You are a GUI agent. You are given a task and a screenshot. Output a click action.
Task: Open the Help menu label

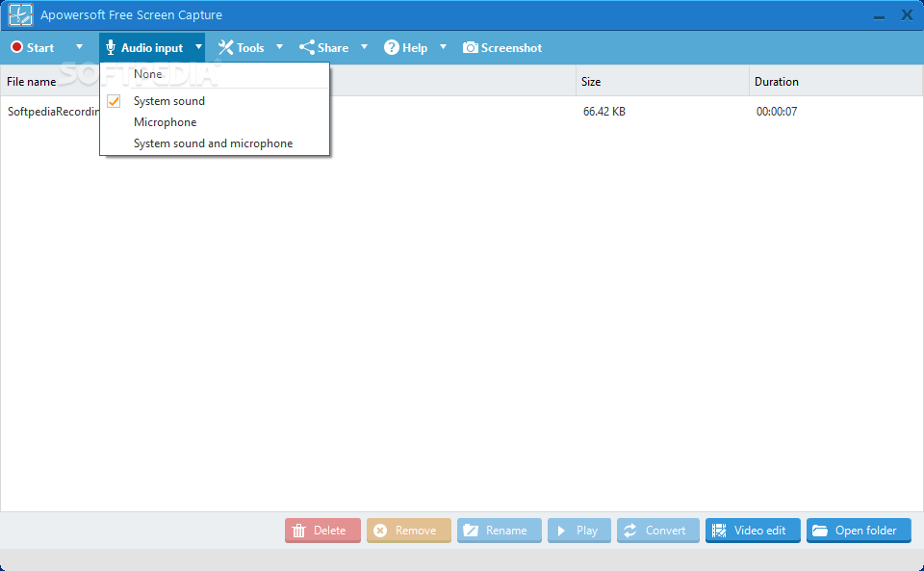(x=415, y=48)
